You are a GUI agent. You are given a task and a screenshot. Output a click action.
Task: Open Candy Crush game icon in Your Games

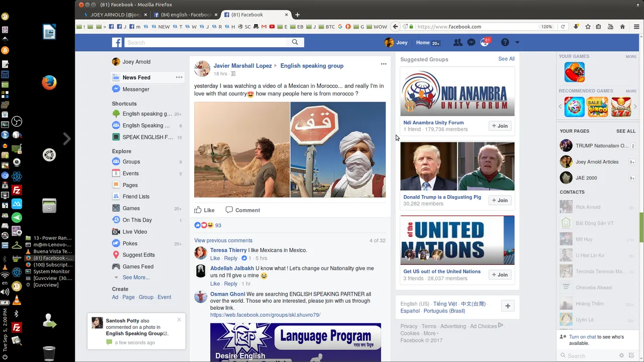click(x=575, y=72)
